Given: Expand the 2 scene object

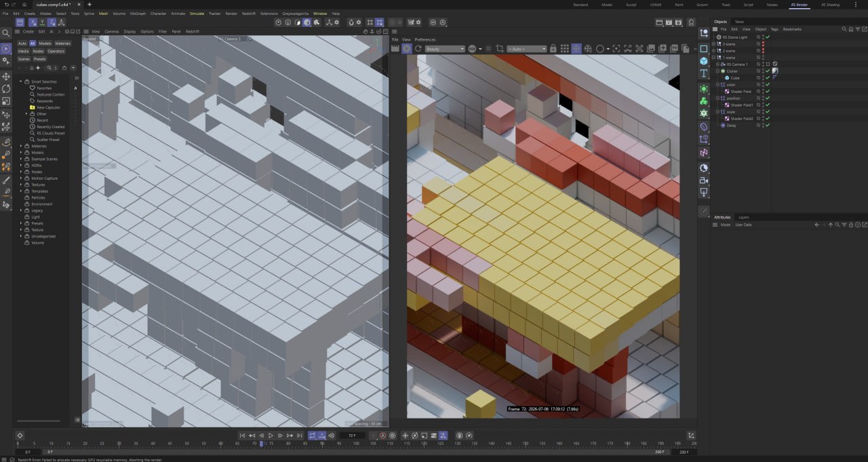Looking at the screenshot, I should click(714, 51).
